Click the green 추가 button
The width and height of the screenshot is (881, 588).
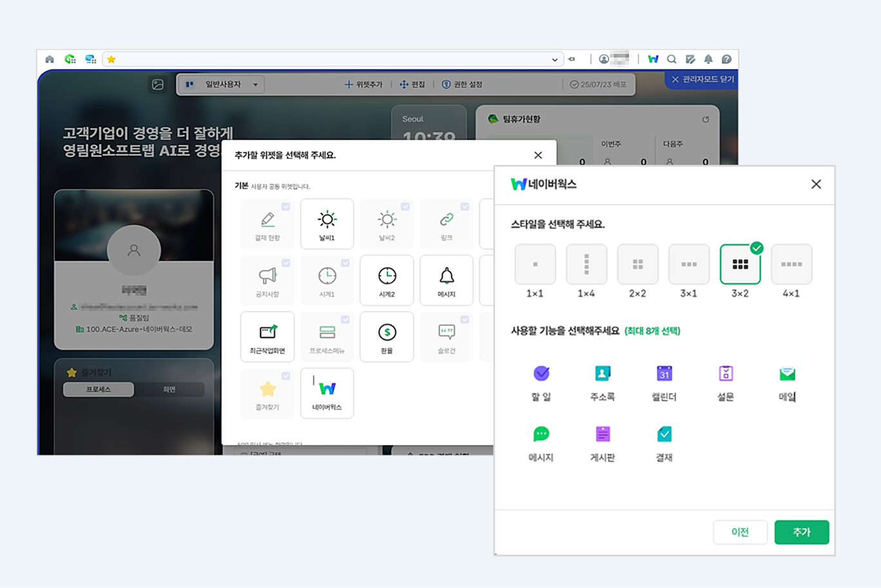coord(801,532)
